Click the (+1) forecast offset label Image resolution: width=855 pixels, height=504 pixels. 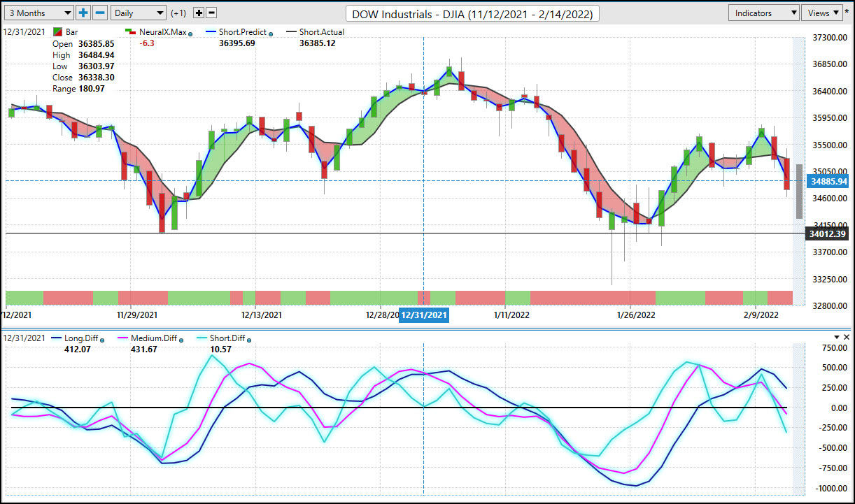(x=178, y=13)
